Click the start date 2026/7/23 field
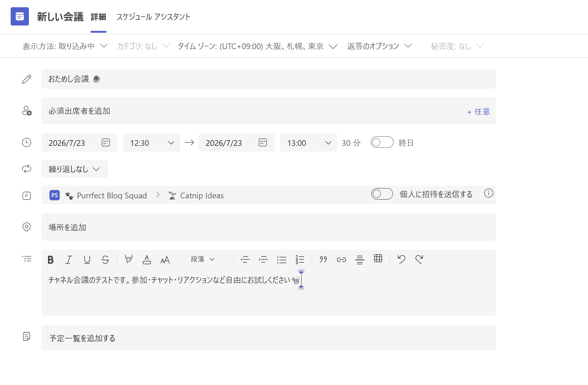The height and width of the screenshot is (385, 588). pyautogui.click(x=79, y=142)
